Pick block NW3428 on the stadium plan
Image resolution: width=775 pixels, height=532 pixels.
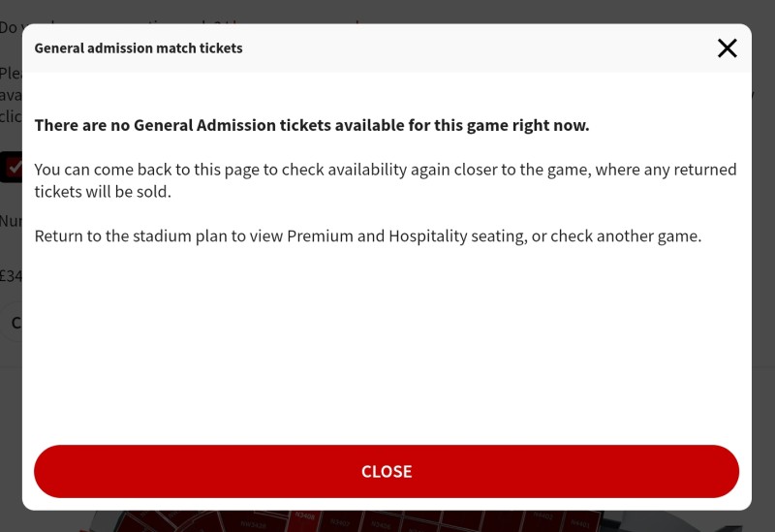coord(254,524)
